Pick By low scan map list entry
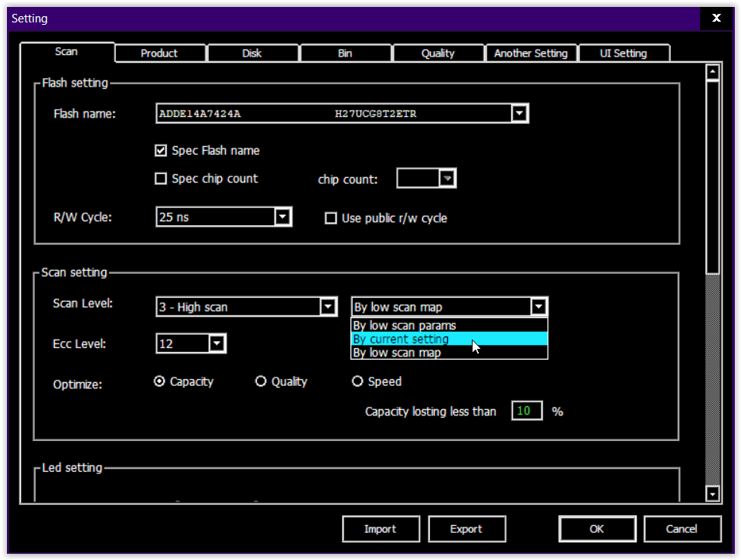Screen dimensions: 741x560 tap(449, 352)
